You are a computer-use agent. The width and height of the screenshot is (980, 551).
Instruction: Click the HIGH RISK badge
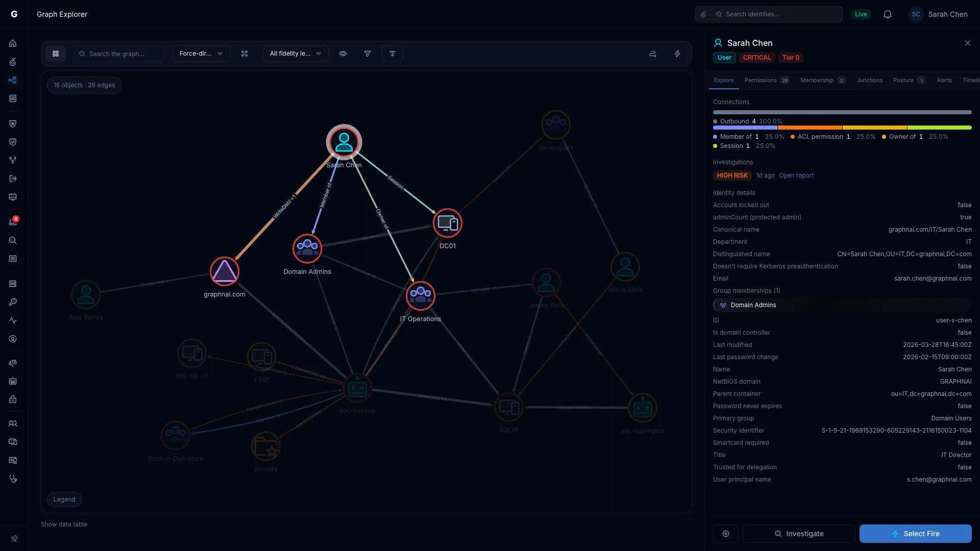pyautogui.click(x=732, y=176)
